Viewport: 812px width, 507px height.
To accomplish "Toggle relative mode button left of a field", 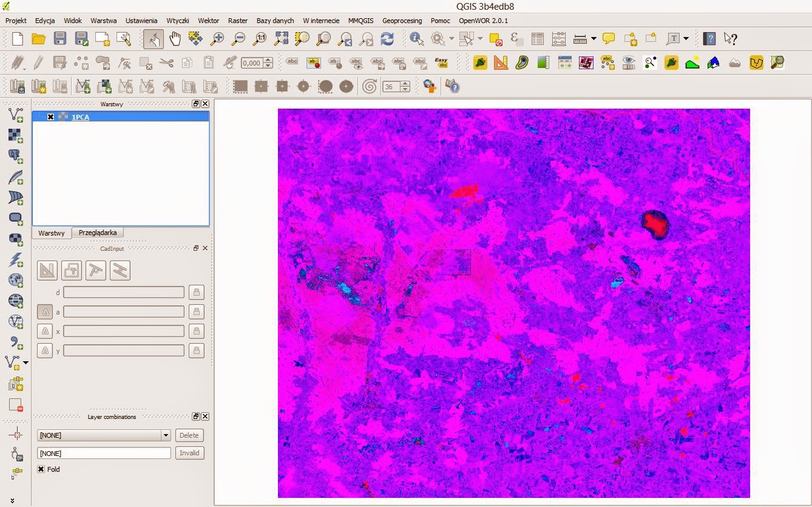I will tap(45, 312).
